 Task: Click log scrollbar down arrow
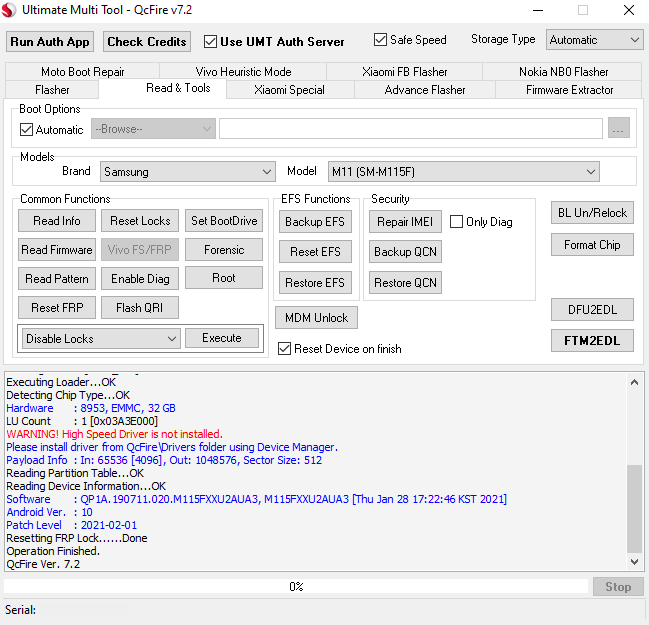(x=634, y=561)
